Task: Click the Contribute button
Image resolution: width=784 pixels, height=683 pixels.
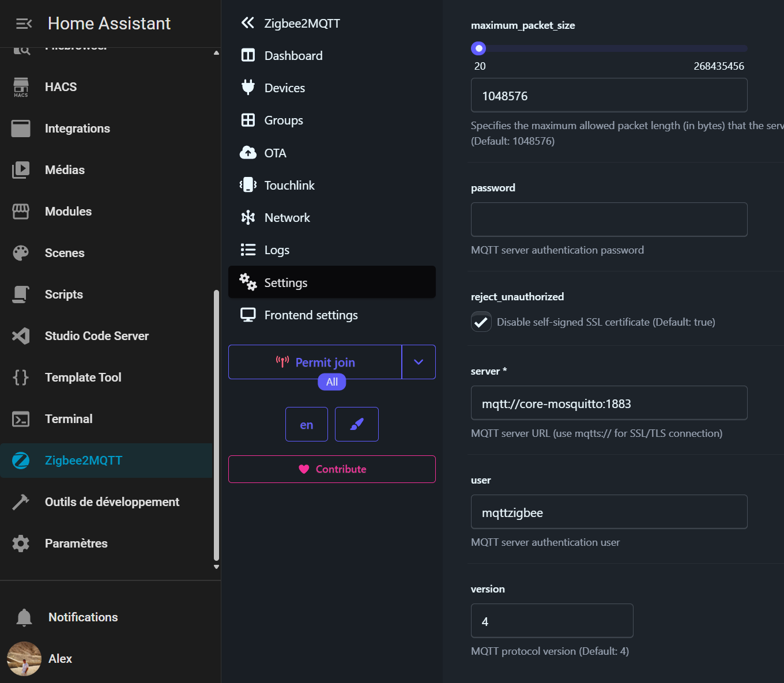Action: (x=332, y=469)
